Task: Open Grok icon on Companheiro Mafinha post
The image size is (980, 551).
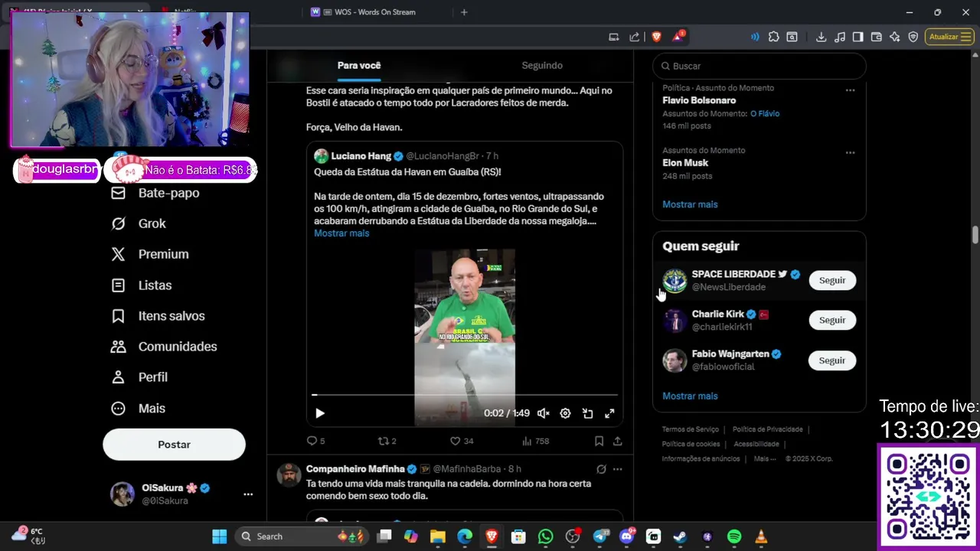Action: tap(601, 469)
